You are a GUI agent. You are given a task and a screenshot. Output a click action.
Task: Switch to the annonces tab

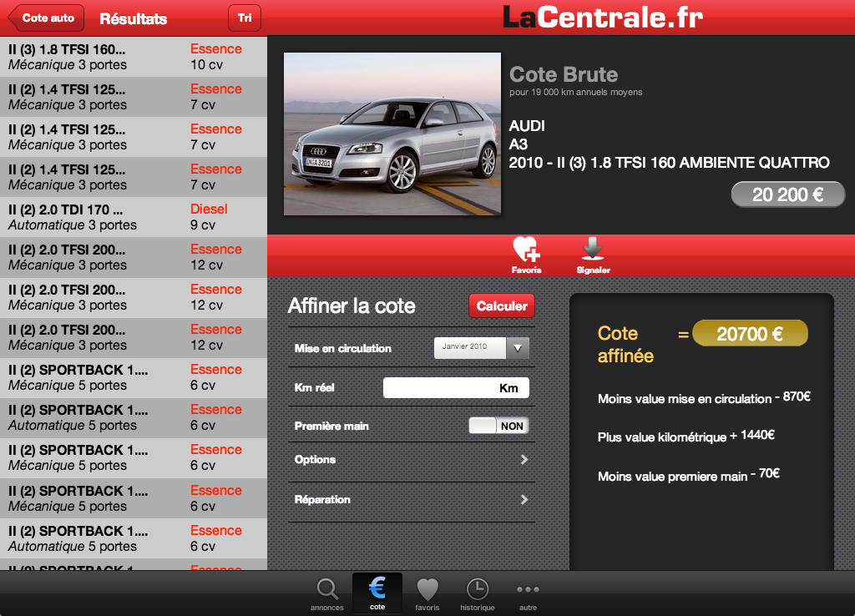(x=327, y=594)
